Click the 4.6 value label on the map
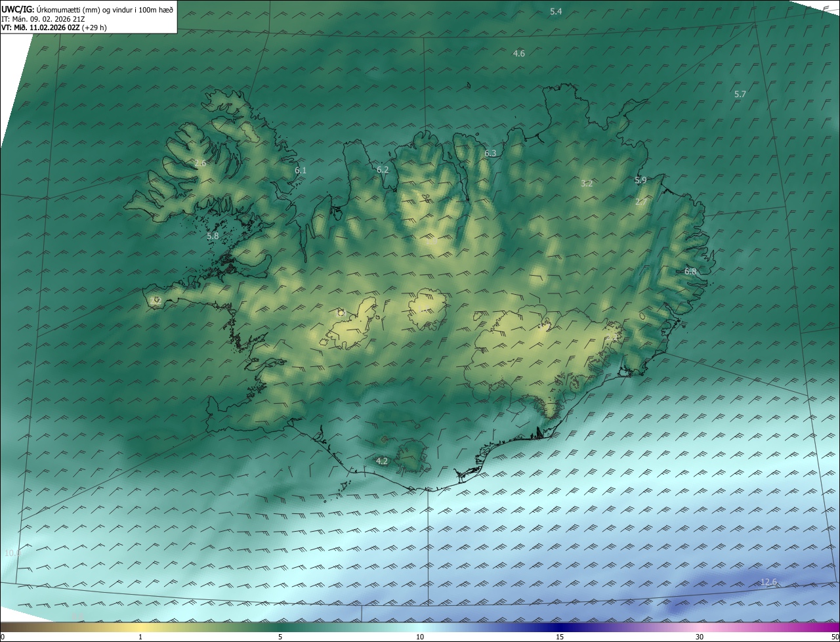This screenshot has width=840, height=642. pyautogui.click(x=519, y=53)
